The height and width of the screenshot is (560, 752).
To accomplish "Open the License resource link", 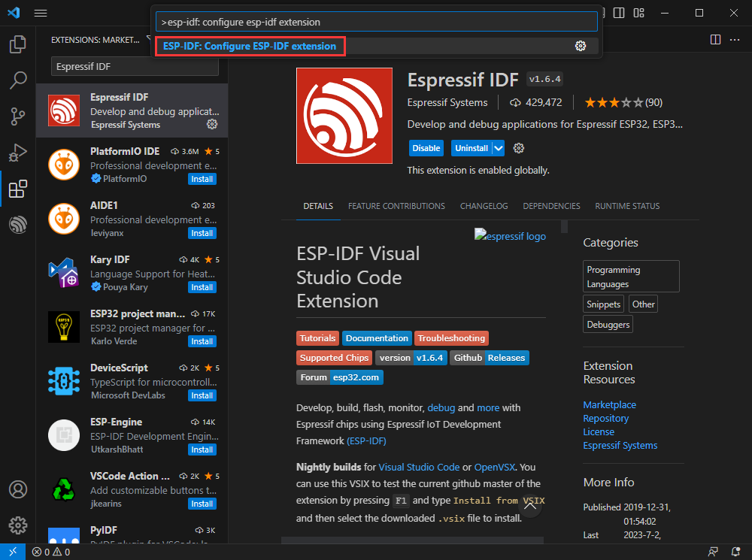I will (599, 431).
